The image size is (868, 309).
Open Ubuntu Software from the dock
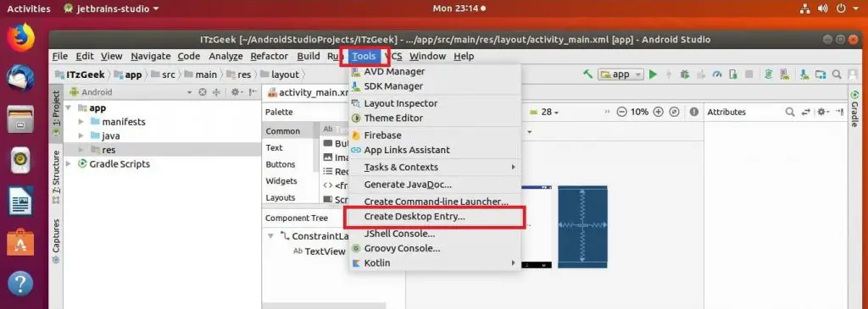(20, 242)
